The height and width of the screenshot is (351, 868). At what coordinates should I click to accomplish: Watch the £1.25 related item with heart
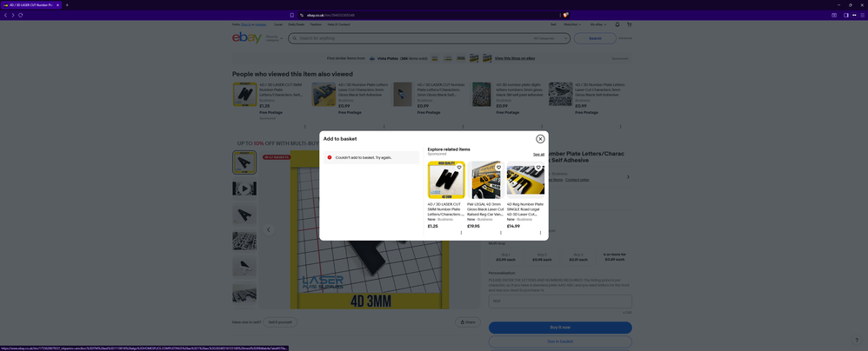(x=459, y=168)
